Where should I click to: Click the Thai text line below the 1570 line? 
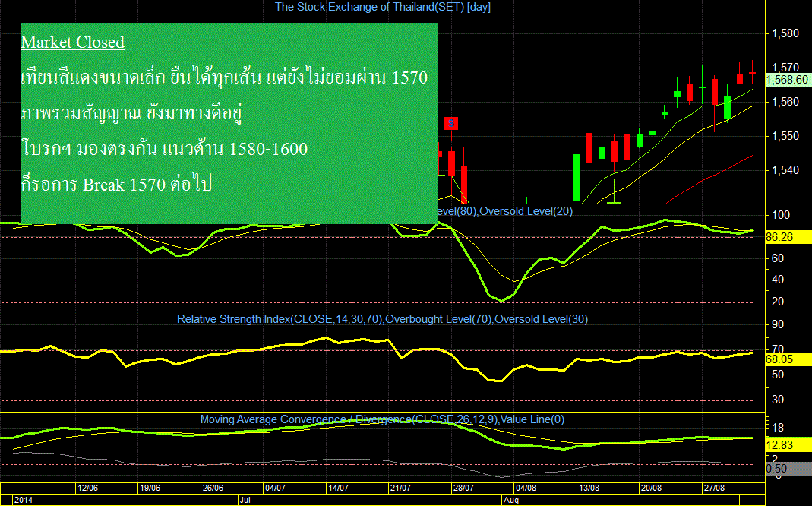coord(131,113)
